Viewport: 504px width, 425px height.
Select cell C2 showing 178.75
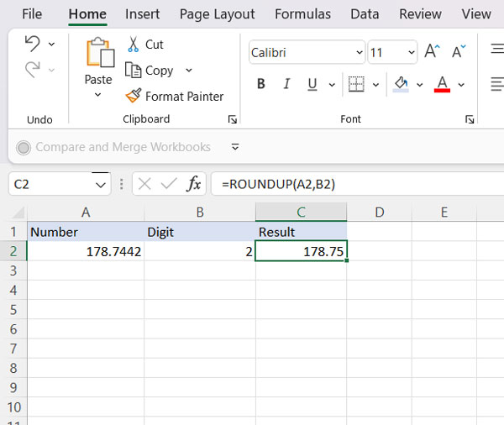(x=302, y=251)
